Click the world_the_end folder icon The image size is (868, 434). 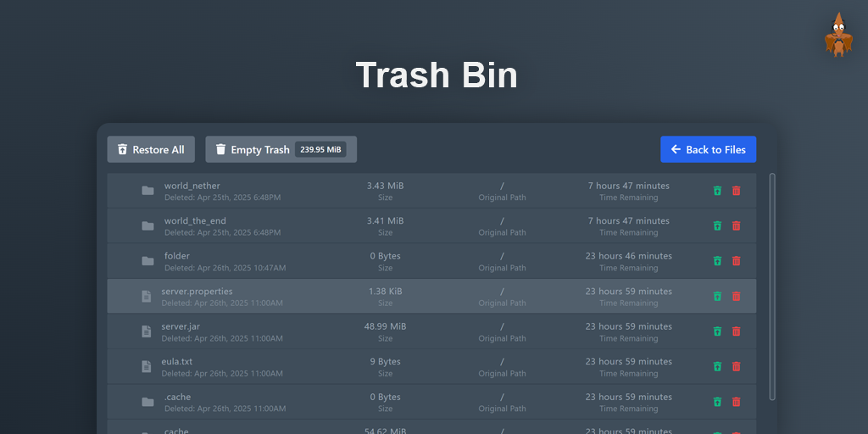pos(147,225)
